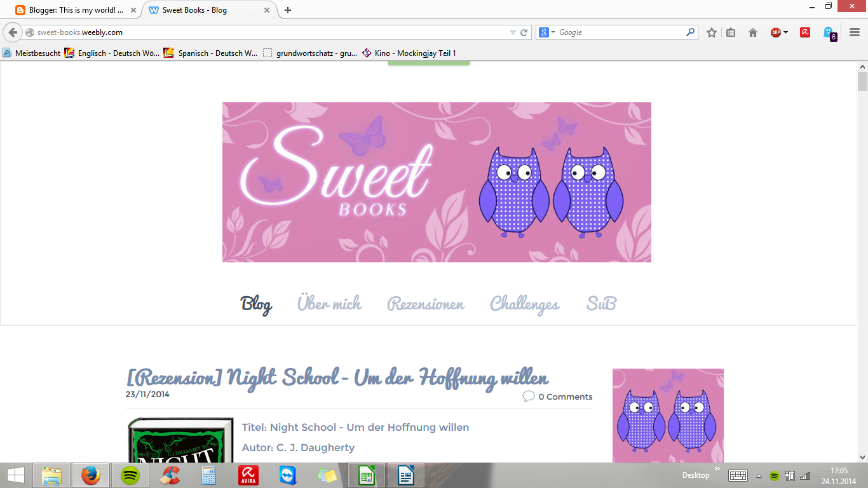Click the red Avira toolbar extension icon
This screenshot has width=868, height=488.
(x=805, y=32)
